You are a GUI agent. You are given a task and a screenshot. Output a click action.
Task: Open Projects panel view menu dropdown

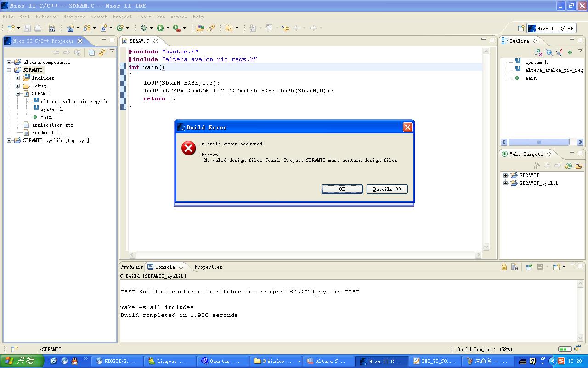click(x=112, y=51)
